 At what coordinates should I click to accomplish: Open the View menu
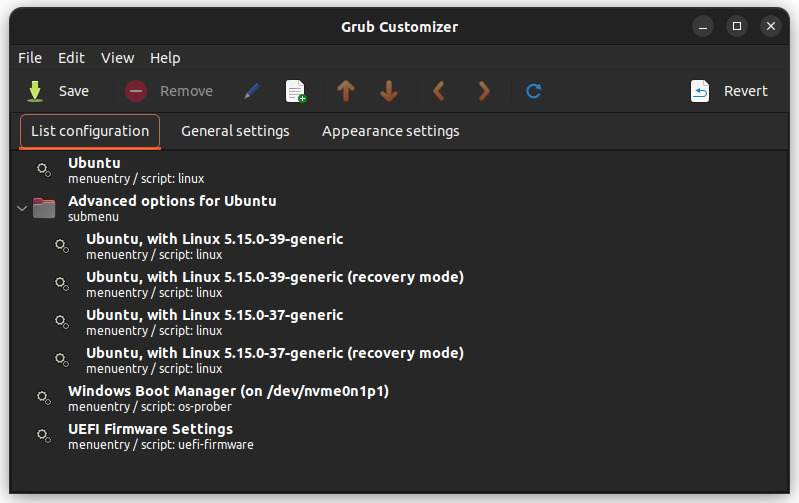coord(117,58)
